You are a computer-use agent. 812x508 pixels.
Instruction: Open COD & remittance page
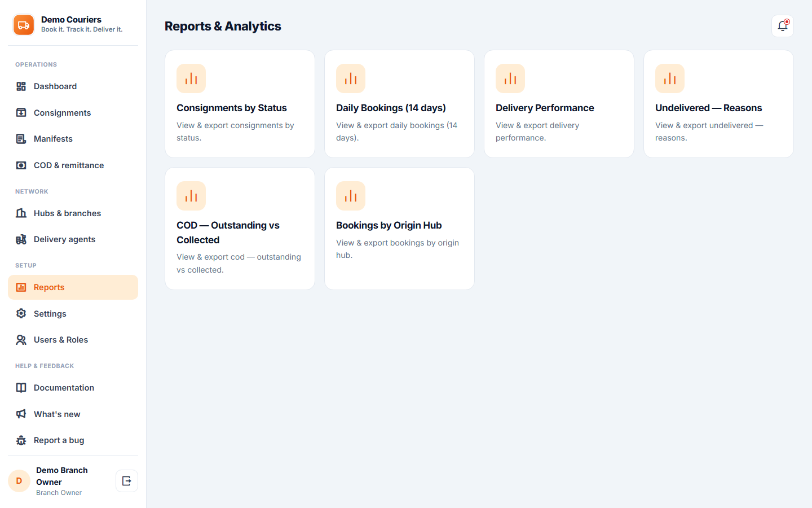[x=73, y=165]
